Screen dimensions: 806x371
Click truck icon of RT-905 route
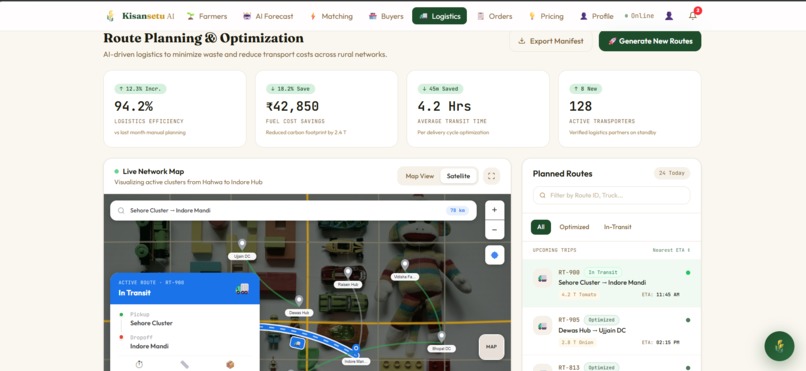click(542, 326)
